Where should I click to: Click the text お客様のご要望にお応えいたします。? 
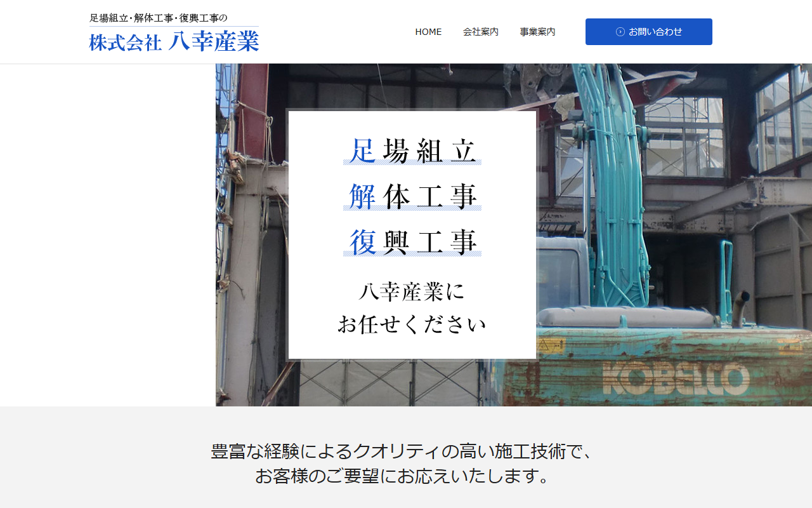pos(403,476)
